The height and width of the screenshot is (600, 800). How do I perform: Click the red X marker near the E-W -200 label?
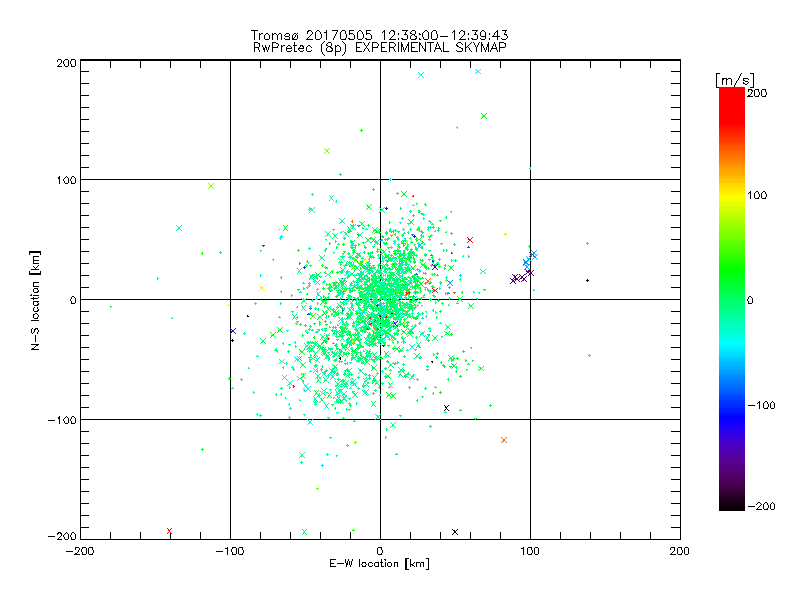pyautogui.click(x=169, y=531)
